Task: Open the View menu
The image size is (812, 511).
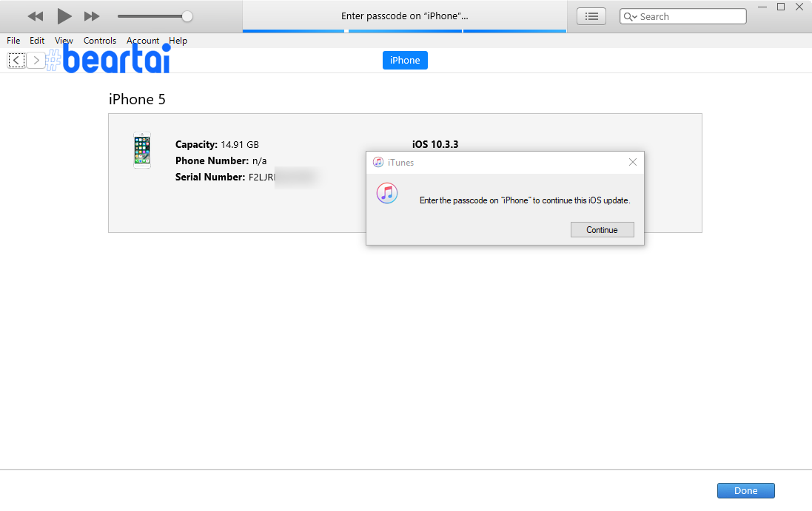Action: (64, 41)
